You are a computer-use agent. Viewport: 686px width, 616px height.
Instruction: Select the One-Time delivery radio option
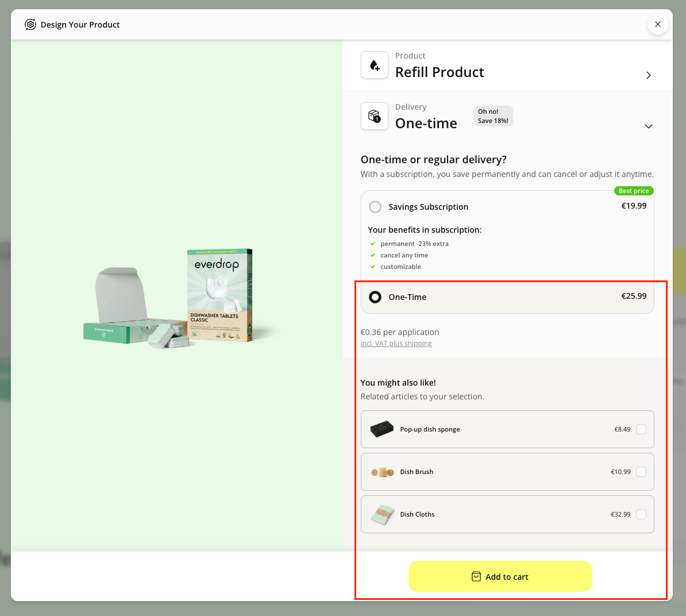click(x=375, y=297)
